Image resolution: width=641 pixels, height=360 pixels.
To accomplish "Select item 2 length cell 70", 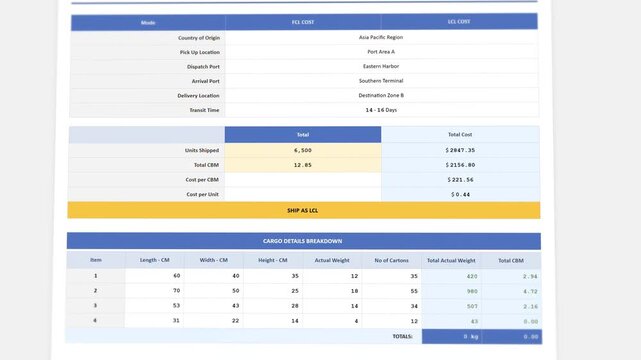I will point(155,291).
